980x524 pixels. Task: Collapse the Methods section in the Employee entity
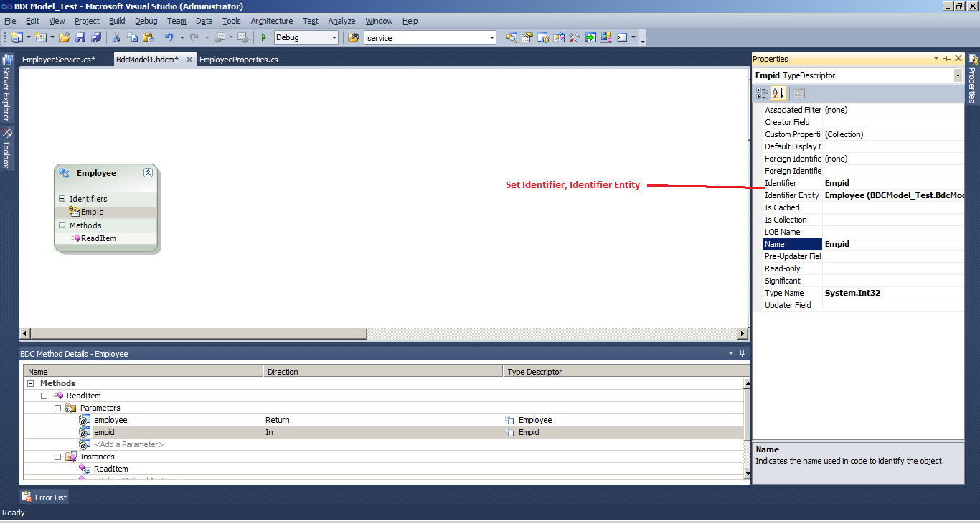tap(62, 225)
